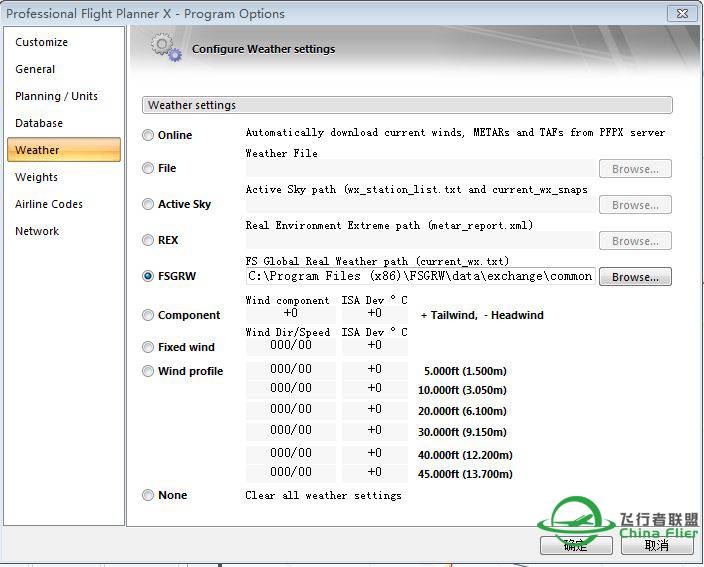Select the REX weather source option
Screen dimensions: 704x567
point(148,240)
